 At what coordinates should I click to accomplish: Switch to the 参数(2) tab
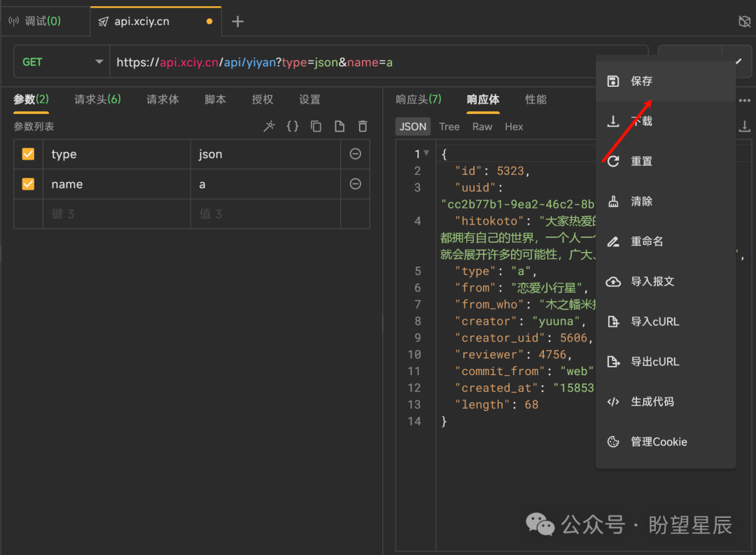pos(31,99)
